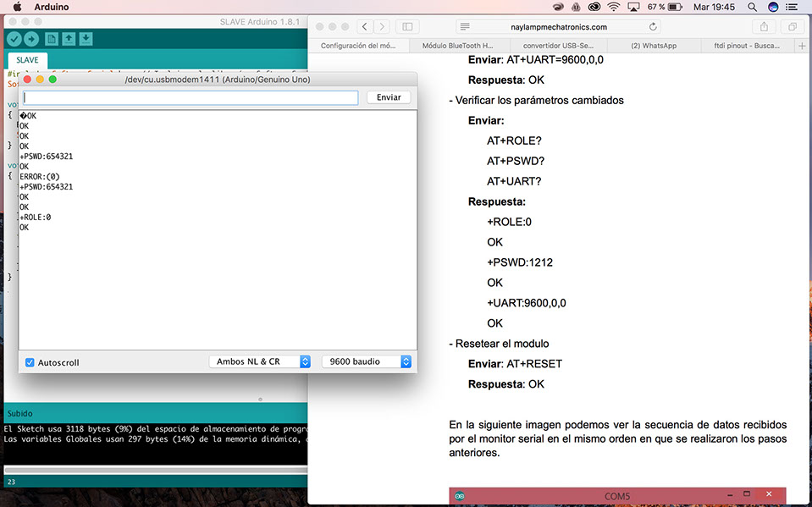
Task: Open the AirPlay display menu icon
Action: tap(633, 7)
